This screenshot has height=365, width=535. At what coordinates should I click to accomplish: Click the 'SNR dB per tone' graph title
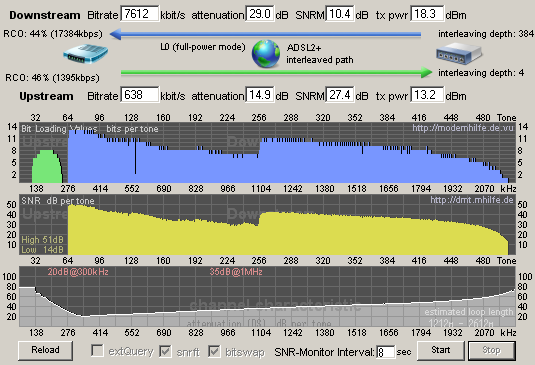(x=58, y=201)
